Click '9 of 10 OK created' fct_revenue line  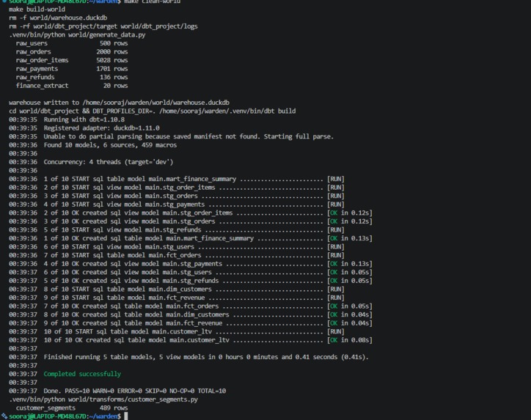[x=191, y=323]
